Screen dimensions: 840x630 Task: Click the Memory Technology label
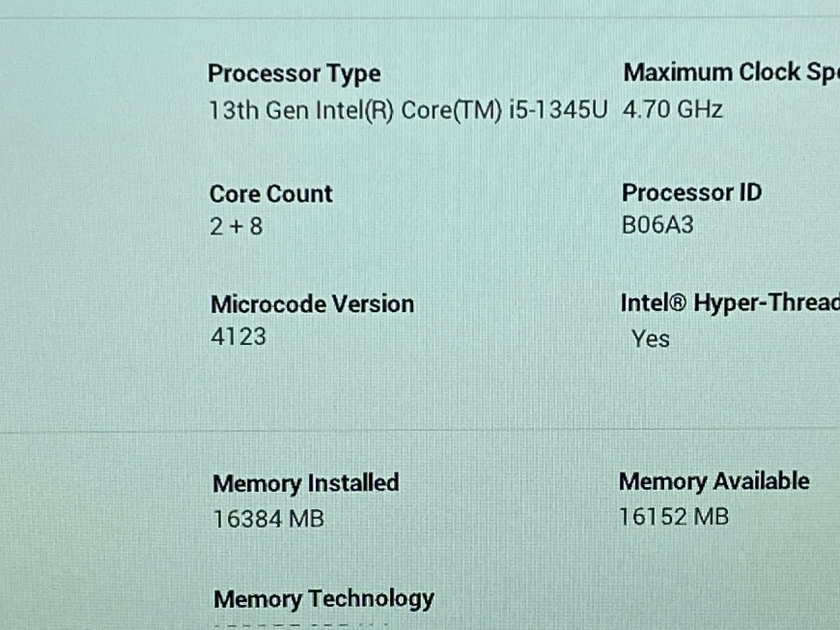(x=323, y=599)
